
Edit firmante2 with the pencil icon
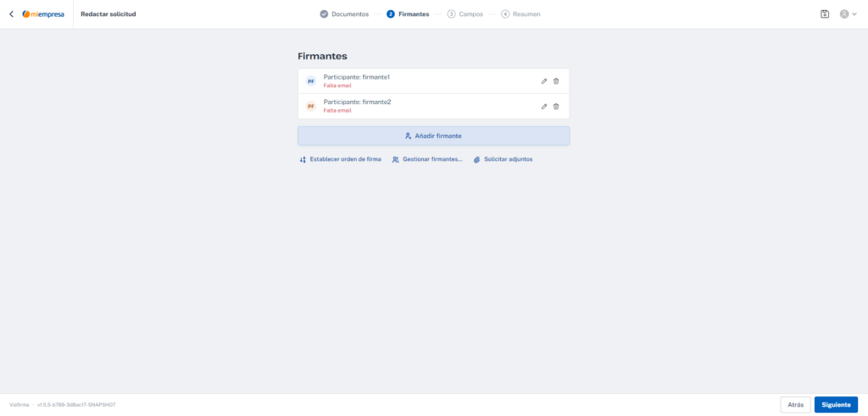coord(544,106)
